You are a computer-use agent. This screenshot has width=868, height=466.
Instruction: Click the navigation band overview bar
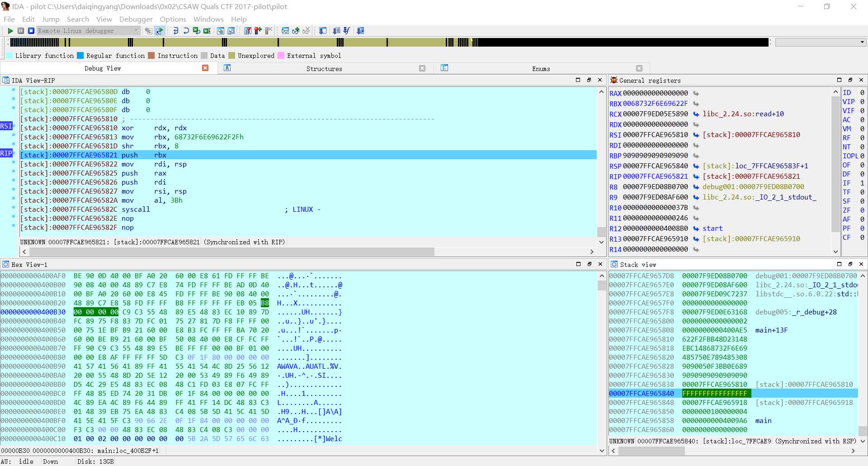(x=389, y=42)
